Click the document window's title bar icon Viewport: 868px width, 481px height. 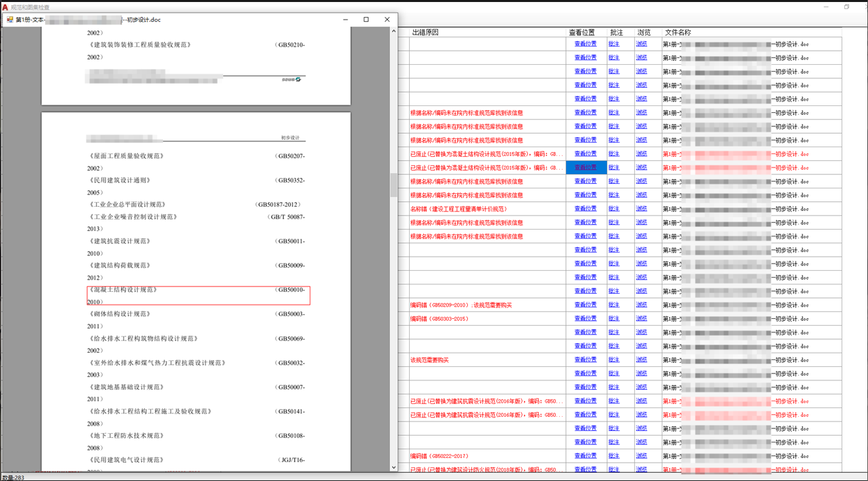pyautogui.click(x=9, y=20)
